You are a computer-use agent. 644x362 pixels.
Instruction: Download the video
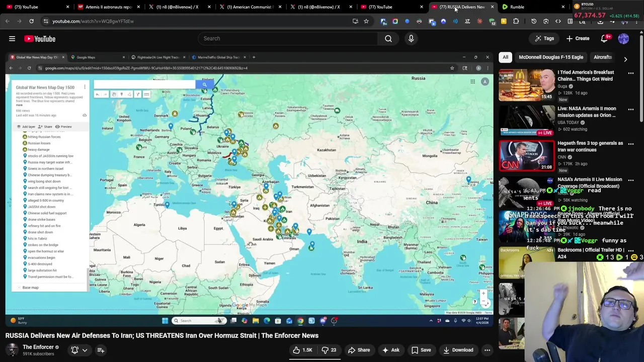(x=458, y=350)
